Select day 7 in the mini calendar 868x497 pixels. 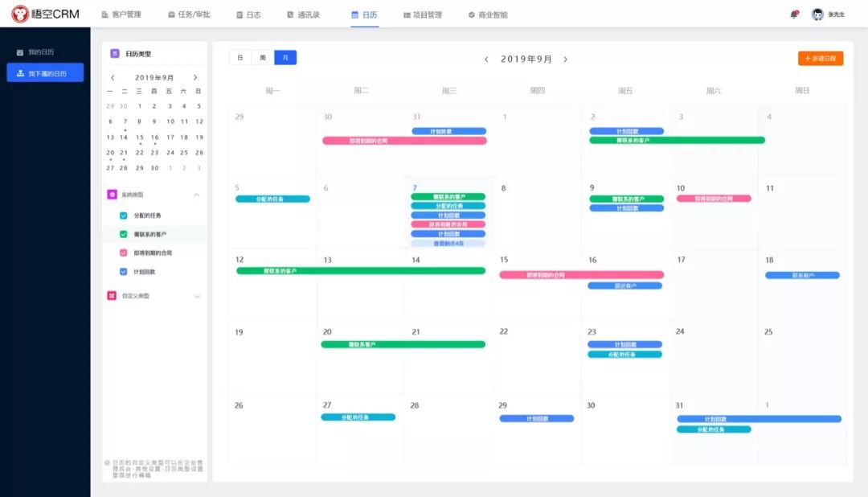[x=125, y=121]
